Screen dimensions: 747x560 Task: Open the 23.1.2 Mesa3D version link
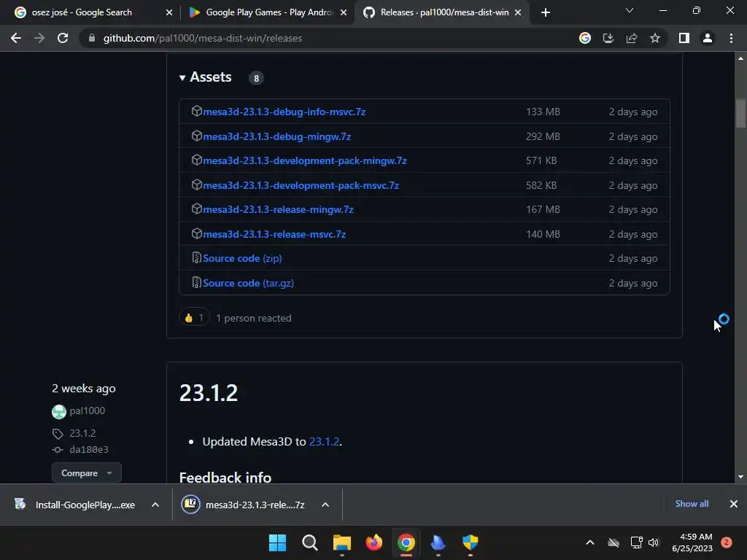coord(324,442)
